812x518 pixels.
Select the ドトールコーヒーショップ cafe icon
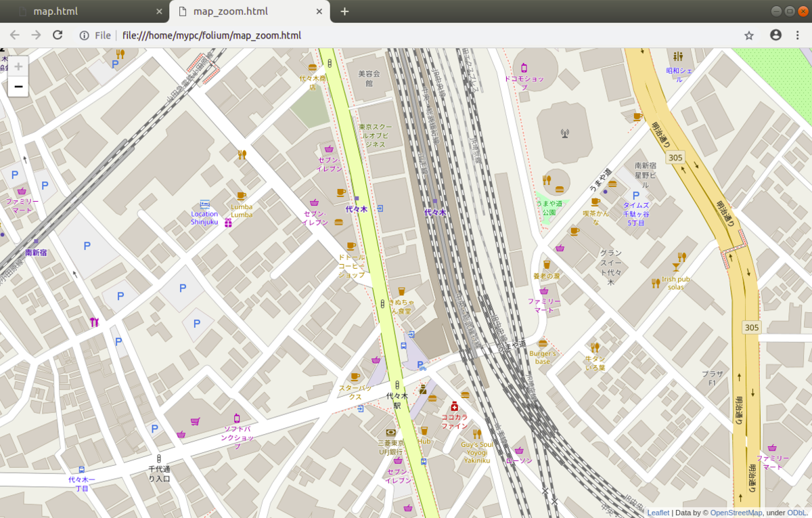pyautogui.click(x=351, y=246)
